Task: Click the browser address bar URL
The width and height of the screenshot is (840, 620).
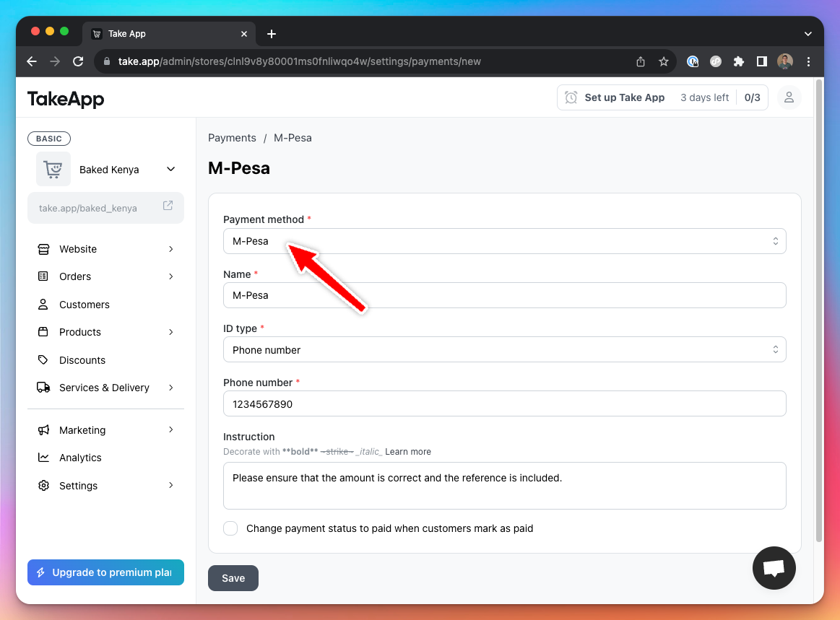Action: (300, 61)
